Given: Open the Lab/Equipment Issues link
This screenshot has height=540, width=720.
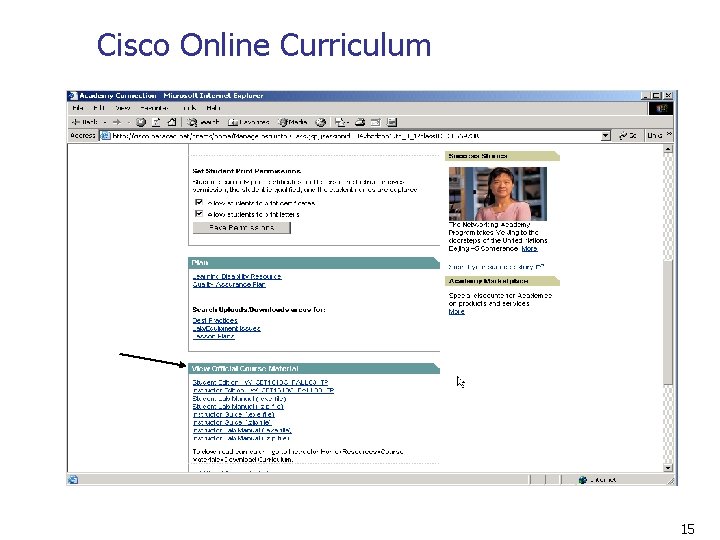Looking at the screenshot, I should (x=226, y=328).
